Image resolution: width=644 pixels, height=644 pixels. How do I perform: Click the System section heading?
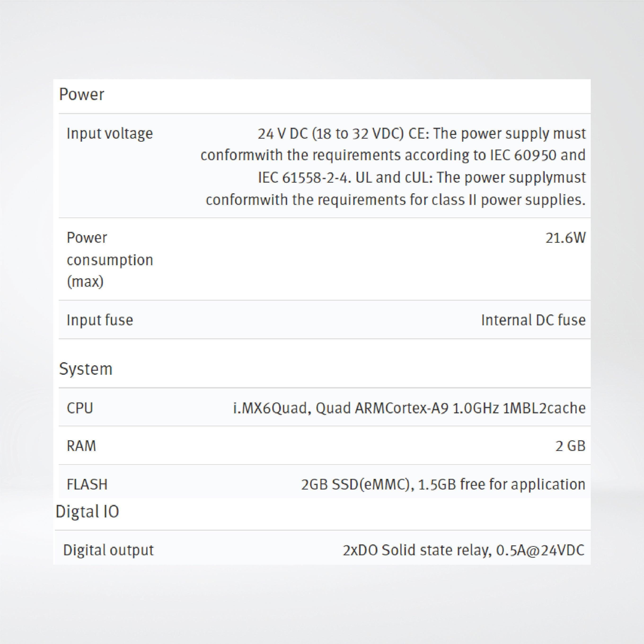[86, 369]
